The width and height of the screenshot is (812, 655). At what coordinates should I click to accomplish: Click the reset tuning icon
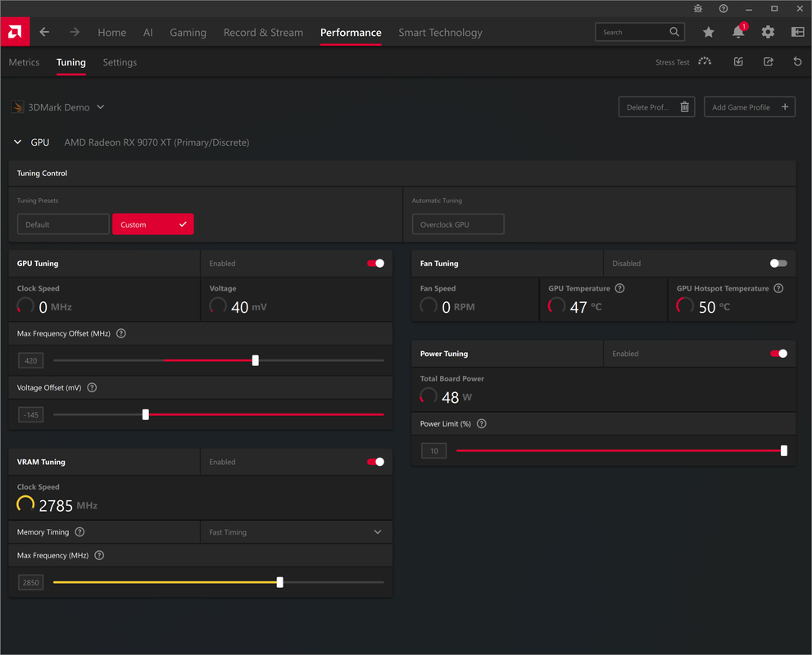(797, 61)
